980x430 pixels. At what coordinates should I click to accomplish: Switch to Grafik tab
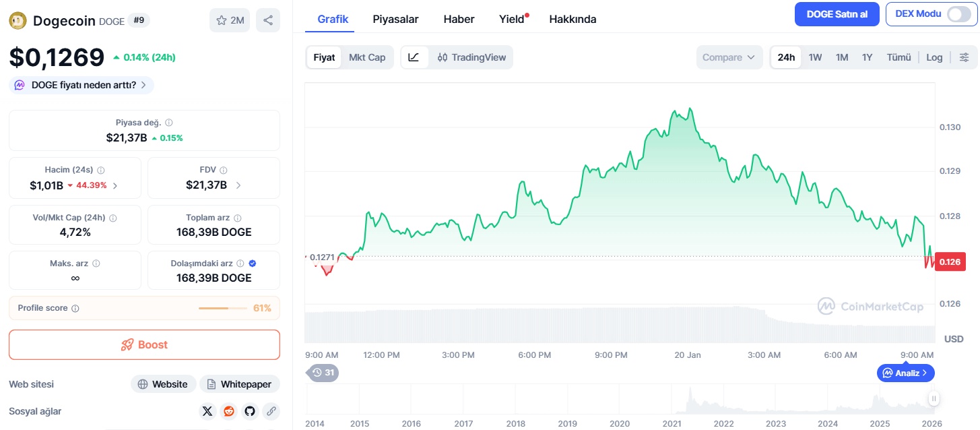[x=333, y=19]
